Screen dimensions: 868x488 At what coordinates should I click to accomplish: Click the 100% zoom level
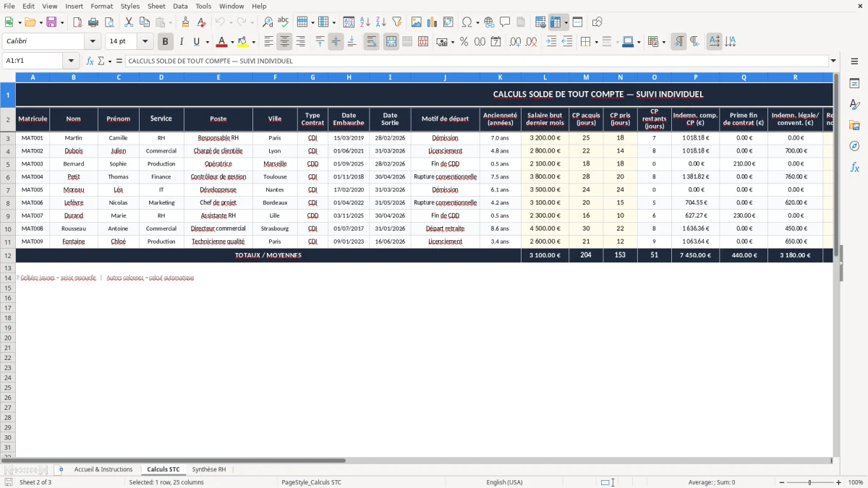pos(855,482)
